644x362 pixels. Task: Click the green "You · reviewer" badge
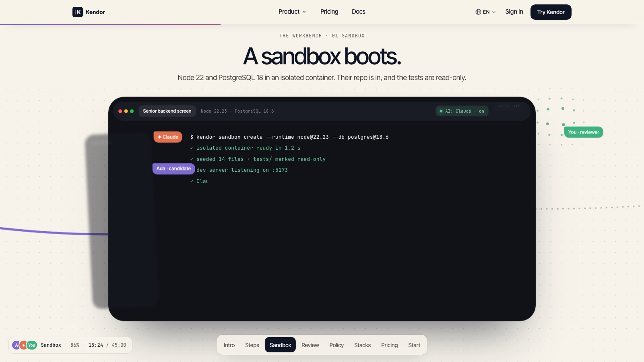coord(584,132)
